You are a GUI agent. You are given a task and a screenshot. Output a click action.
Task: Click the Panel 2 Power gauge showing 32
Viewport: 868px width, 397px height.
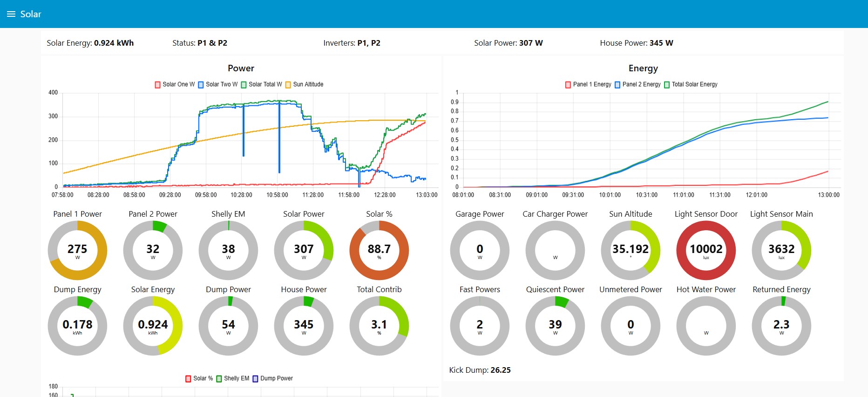153,250
